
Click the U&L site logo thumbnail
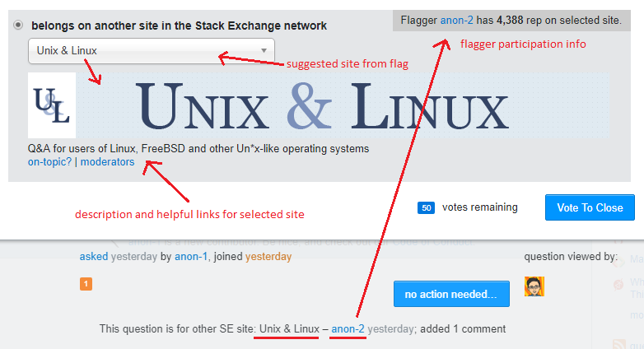pyautogui.click(x=52, y=105)
